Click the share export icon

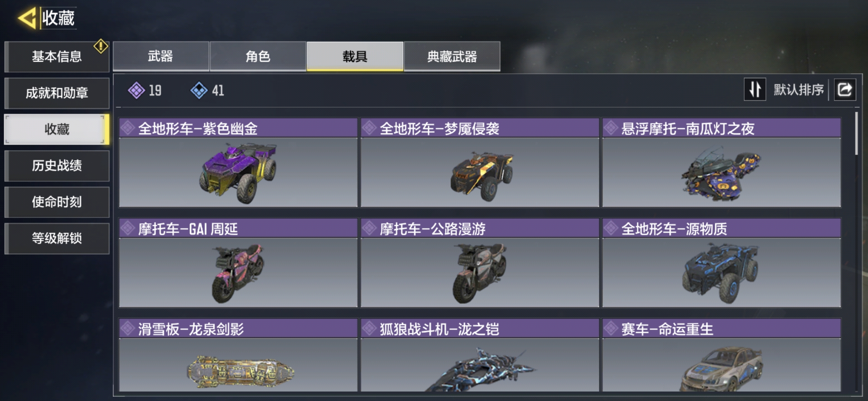(x=845, y=89)
